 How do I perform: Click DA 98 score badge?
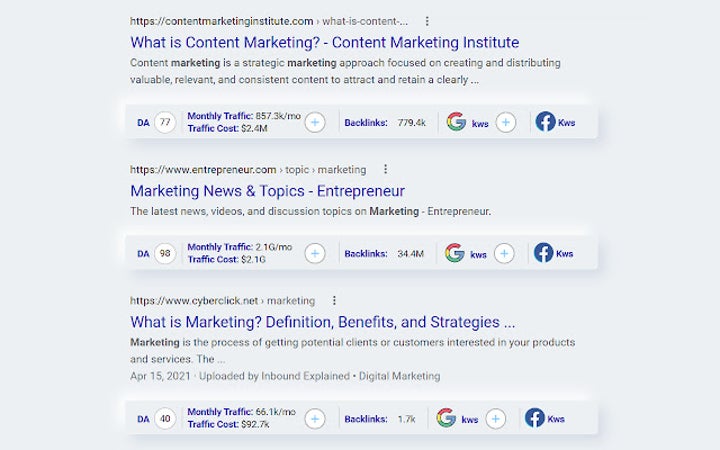pyautogui.click(x=165, y=253)
